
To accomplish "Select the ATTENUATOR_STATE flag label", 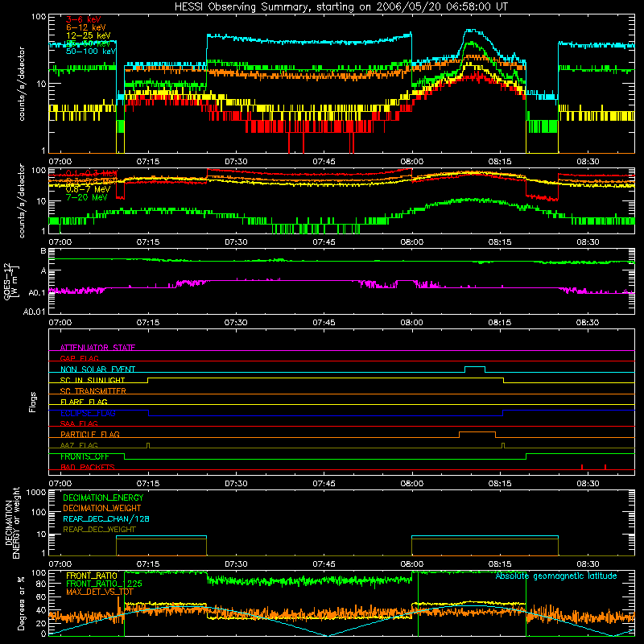I will [97, 348].
